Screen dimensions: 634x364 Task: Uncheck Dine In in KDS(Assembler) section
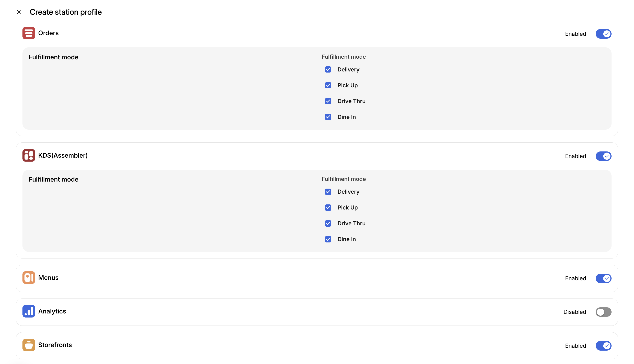point(328,239)
